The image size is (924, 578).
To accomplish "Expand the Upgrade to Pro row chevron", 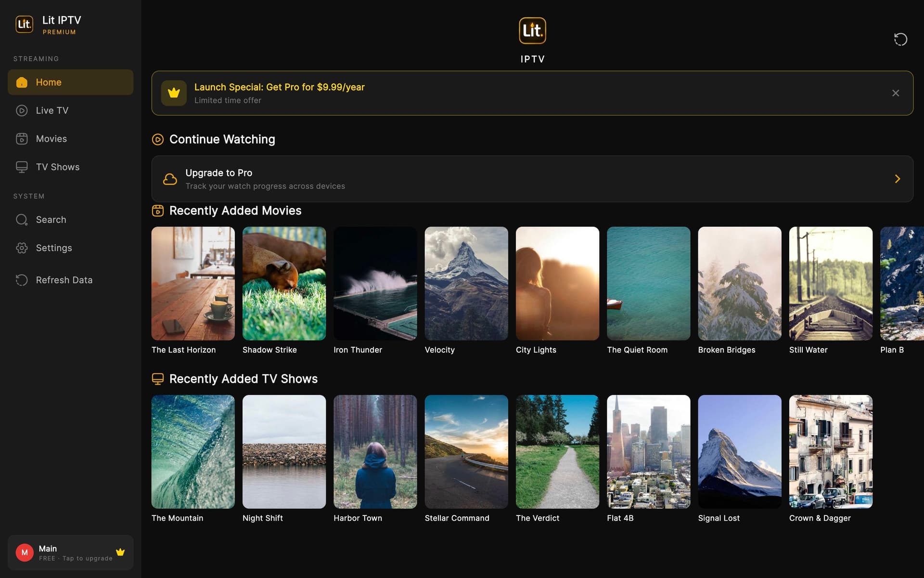I will click(897, 179).
